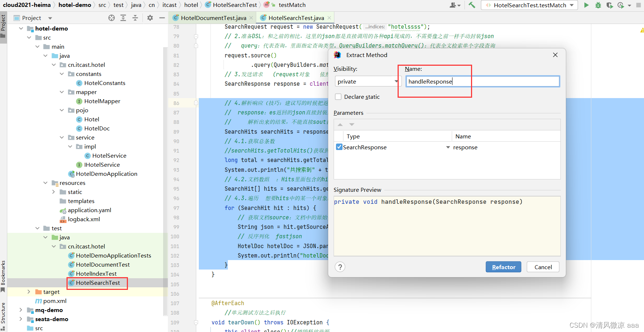Open the help question mark in dialog
644x332 pixels.
[x=340, y=267]
